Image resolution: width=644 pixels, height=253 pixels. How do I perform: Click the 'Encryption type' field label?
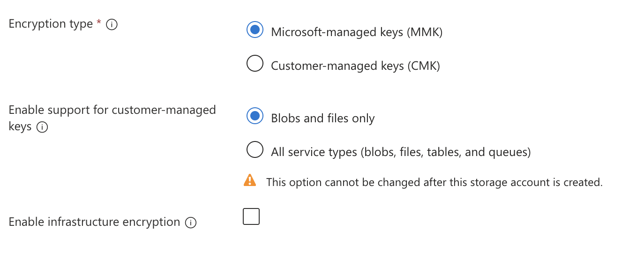pyautogui.click(x=51, y=24)
